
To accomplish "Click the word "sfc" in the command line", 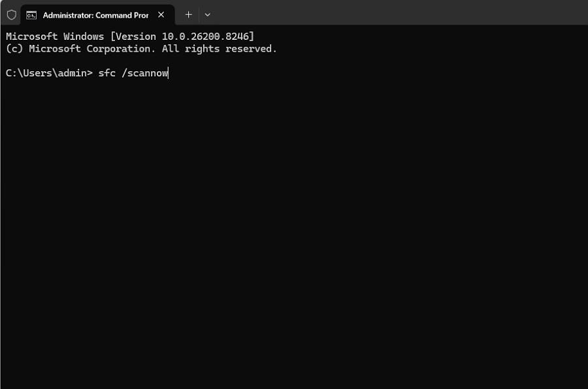I will 106,73.
